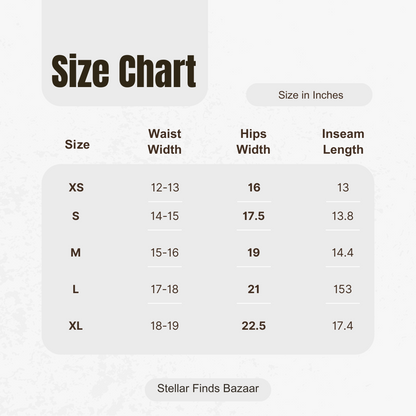Viewport: 416px width, 416px height.
Task: Click the 12-13 waist value
Action: click(x=165, y=188)
